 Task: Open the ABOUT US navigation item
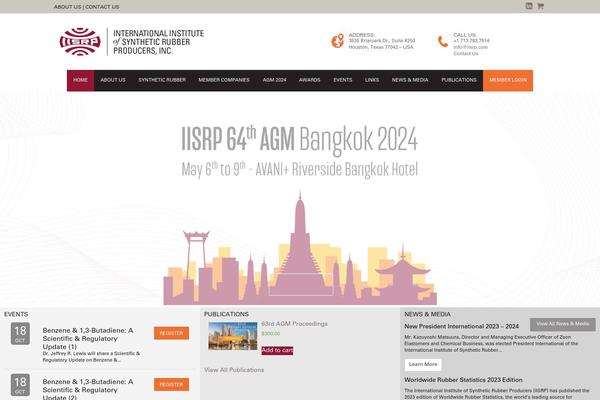(x=113, y=80)
